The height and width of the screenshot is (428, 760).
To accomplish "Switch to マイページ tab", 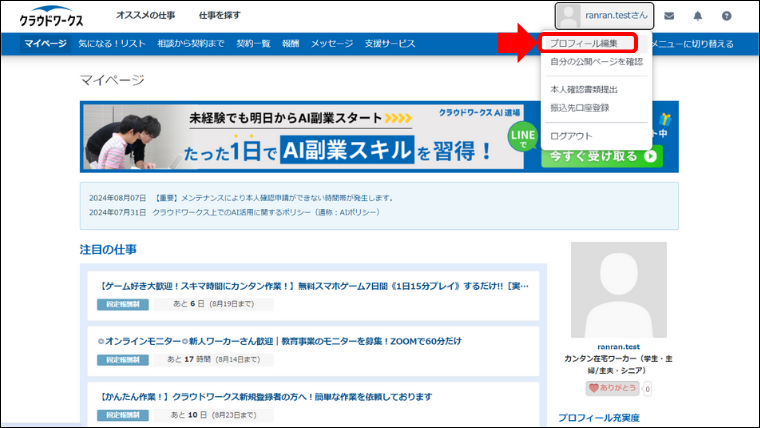I will (x=45, y=44).
